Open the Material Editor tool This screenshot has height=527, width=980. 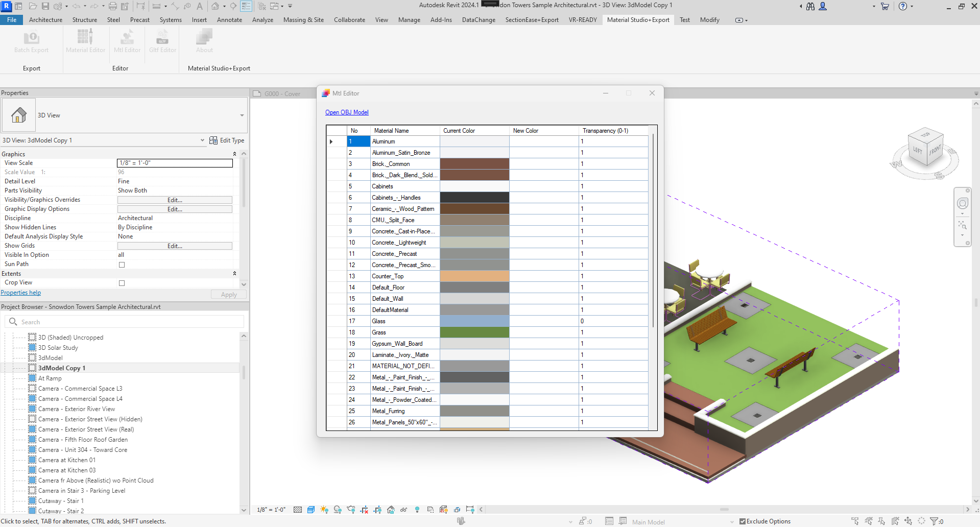coord(85,41)
